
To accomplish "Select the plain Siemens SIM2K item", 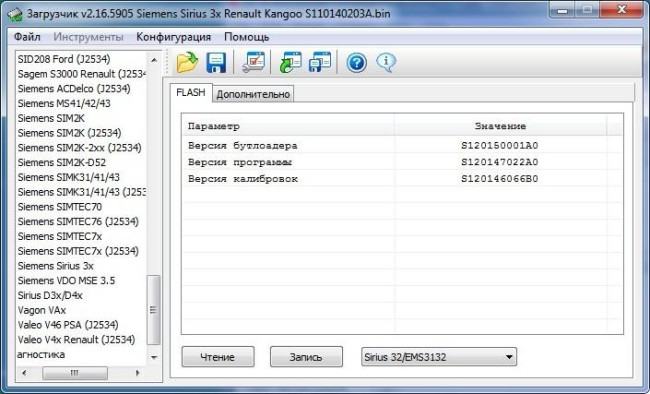I will pyautogui.click(x=51, y=118).
